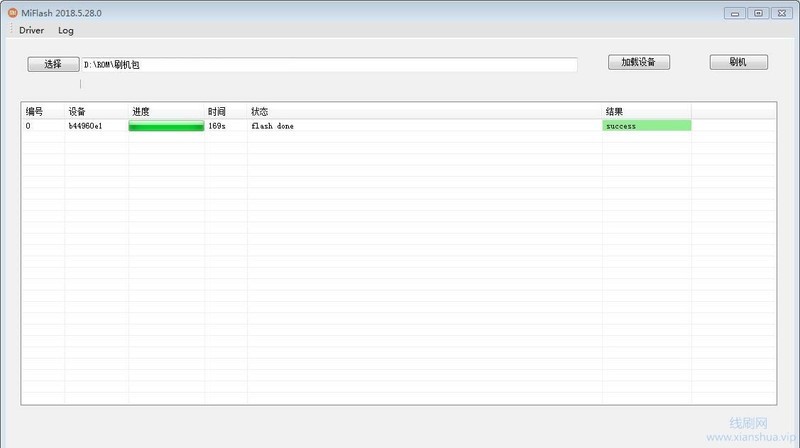Click the 进度 column header

[166, 111]
